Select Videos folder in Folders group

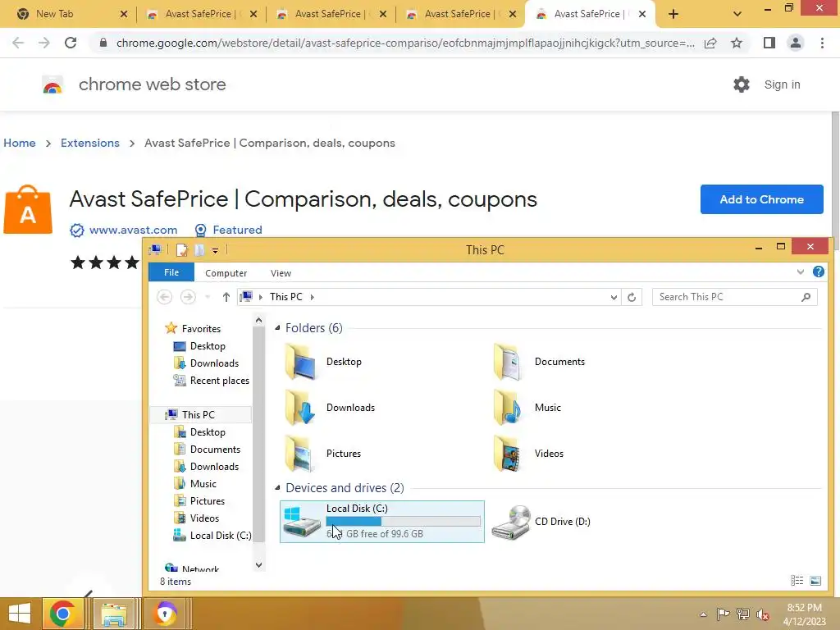(528, 454)
